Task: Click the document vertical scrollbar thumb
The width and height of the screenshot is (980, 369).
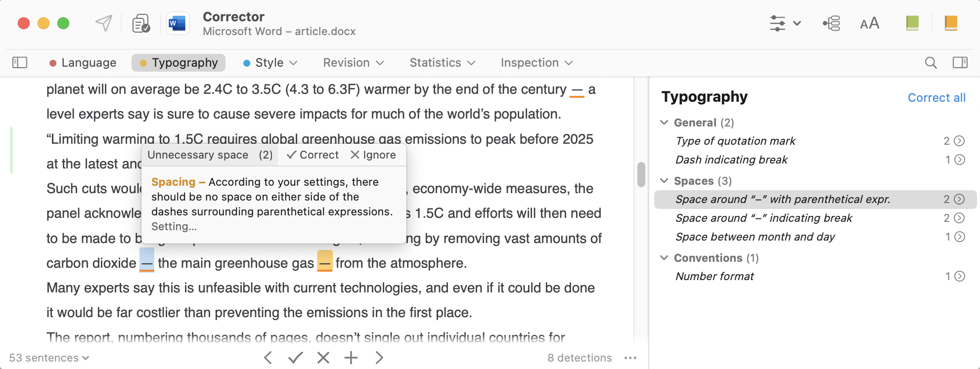Action: point(641,174)
